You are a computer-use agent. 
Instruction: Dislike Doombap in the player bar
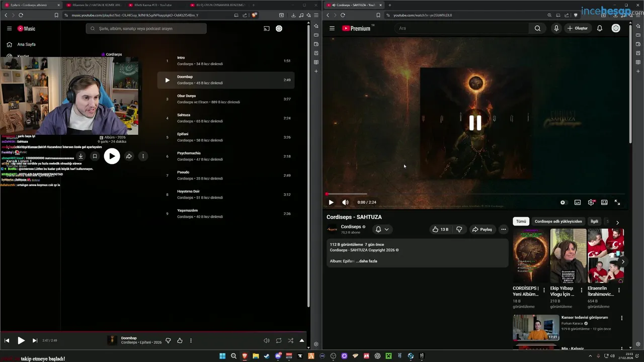pos(169,340)
